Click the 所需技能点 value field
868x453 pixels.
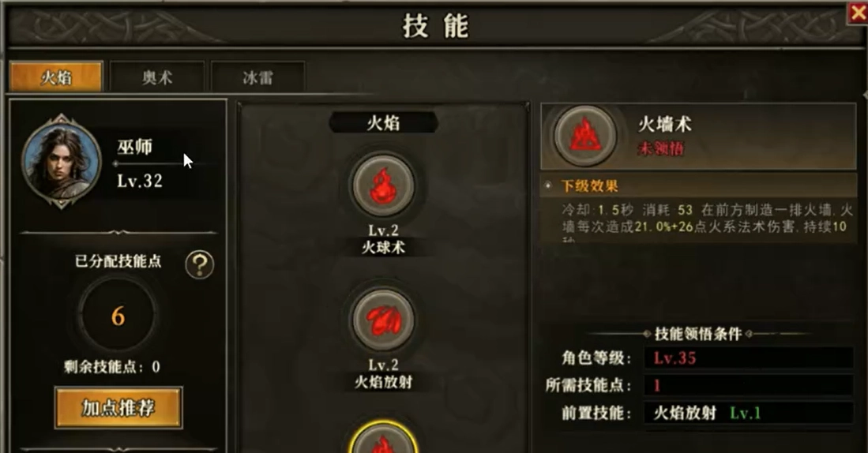[x=748, y=385]
